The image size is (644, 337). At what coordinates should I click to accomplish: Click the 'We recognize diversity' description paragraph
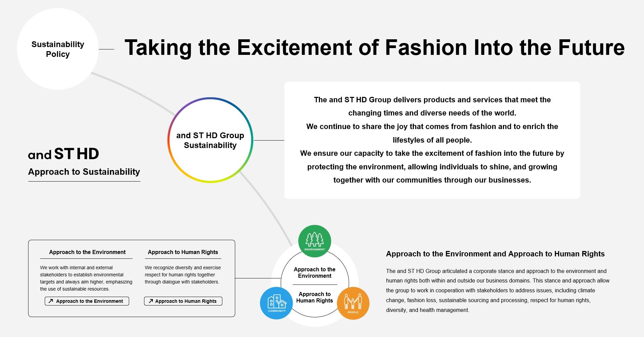tap(183, 275)
